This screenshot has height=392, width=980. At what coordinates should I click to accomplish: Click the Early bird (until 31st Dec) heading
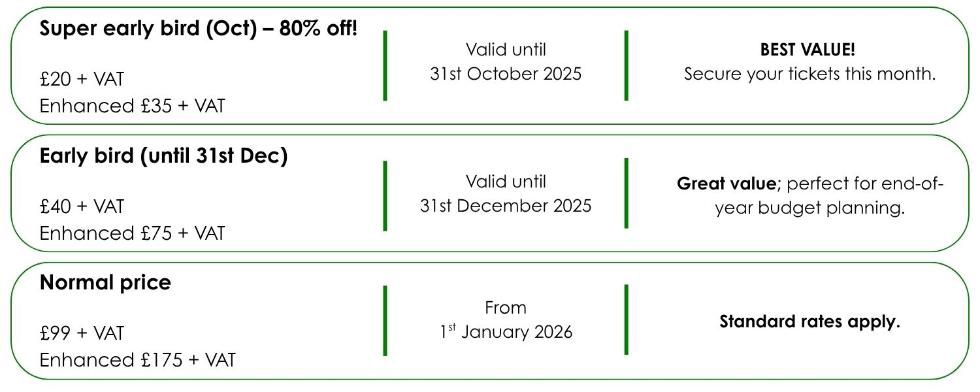click(163, 157)
